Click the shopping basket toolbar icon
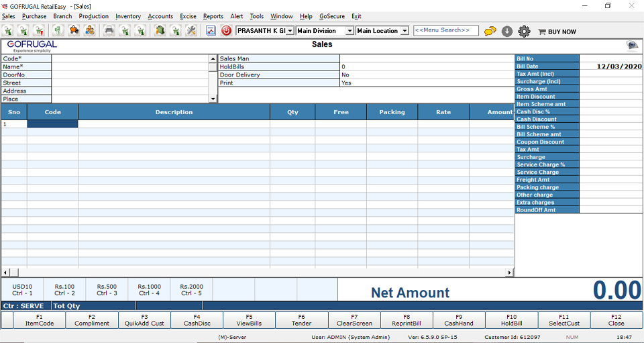The image size is (644, 343). tap(74, 31)
